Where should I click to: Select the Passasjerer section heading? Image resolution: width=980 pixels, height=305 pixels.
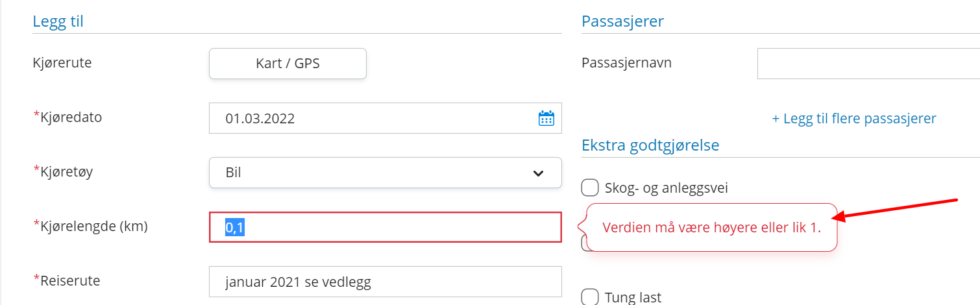(622, 21)
